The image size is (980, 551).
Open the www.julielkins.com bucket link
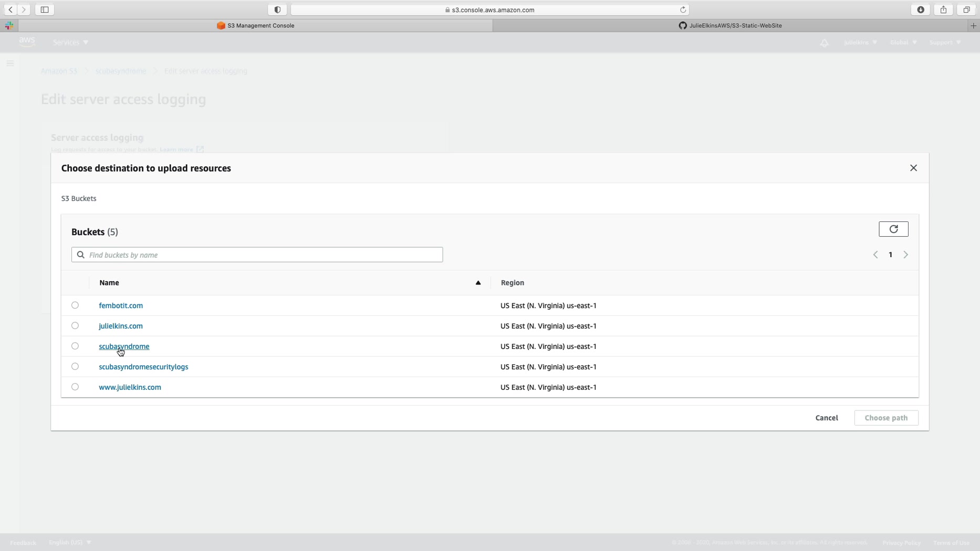click(130, 387)
